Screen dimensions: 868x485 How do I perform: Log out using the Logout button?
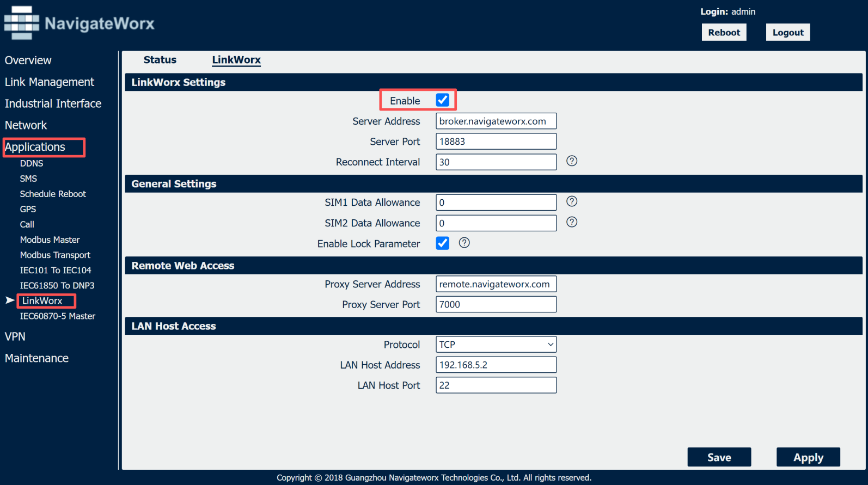point(787,32)
